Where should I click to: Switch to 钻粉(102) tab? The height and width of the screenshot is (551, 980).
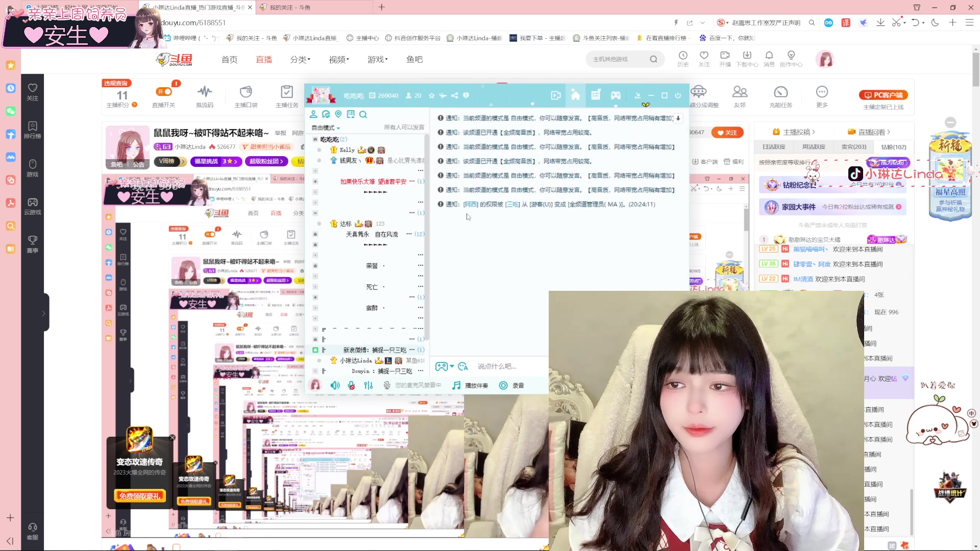click(894, 147)
